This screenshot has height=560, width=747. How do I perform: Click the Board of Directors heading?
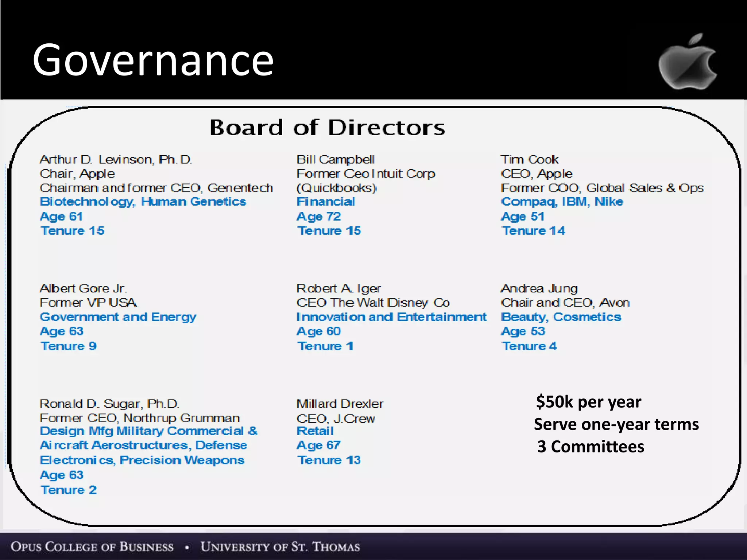[327, 128]
